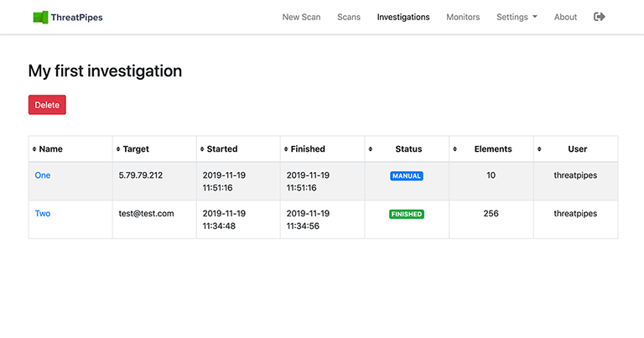Open the New Scan page
The image size is (644, 338).
(301, 17)
